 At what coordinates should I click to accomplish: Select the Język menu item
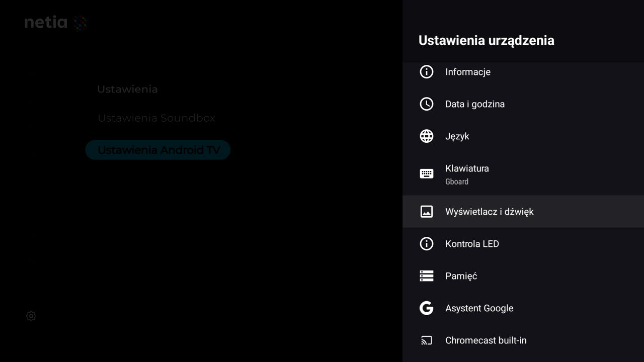523,136
